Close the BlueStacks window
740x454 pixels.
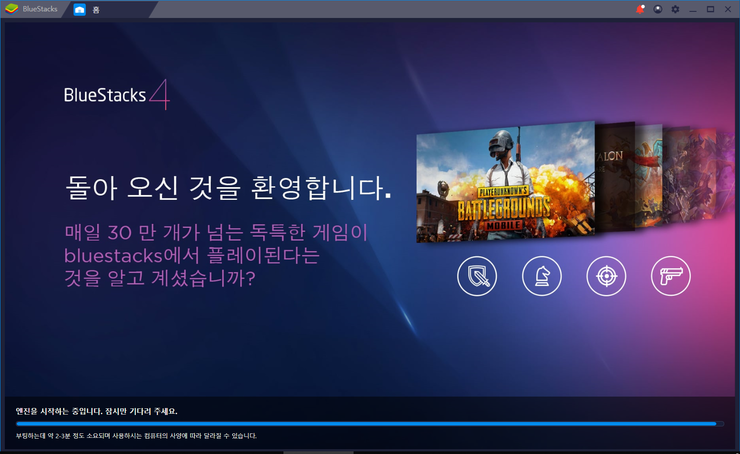point(728,9)
